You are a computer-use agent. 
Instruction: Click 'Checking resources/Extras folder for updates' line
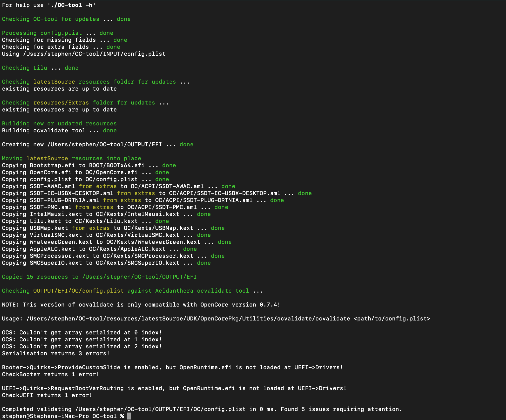[85, 103]
